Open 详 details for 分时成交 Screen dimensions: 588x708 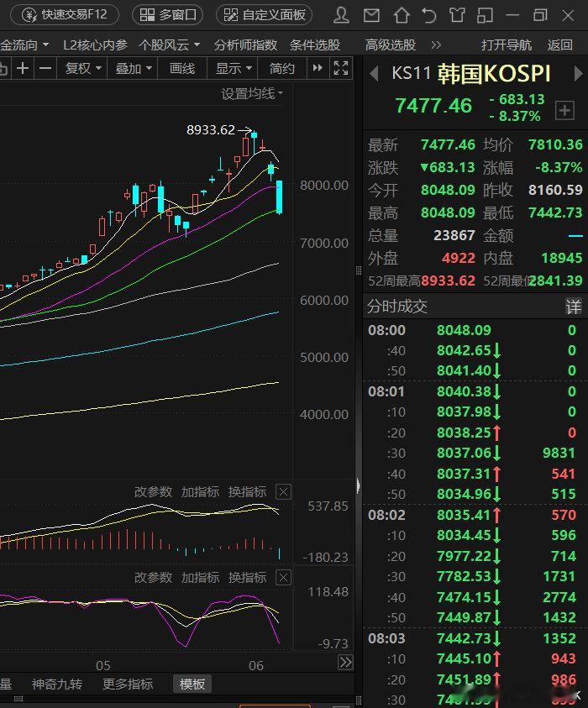573,307
